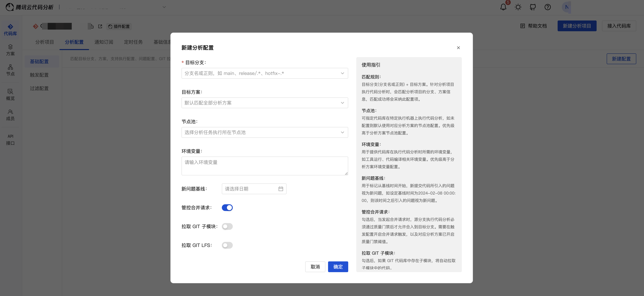The height and width of the screenshot is (296, 644).
Task: Click the 新问题基线 heading in the 使用指引 panel
Action: 373,178
